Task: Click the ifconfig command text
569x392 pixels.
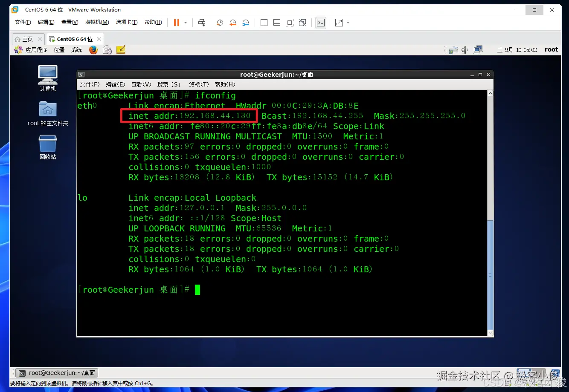Action: pos(215,95)
